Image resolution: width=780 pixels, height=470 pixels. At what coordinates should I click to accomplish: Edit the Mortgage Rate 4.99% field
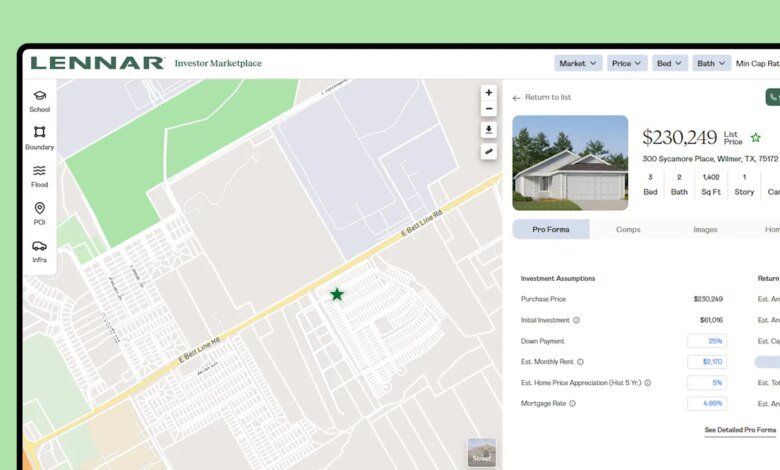706,404
